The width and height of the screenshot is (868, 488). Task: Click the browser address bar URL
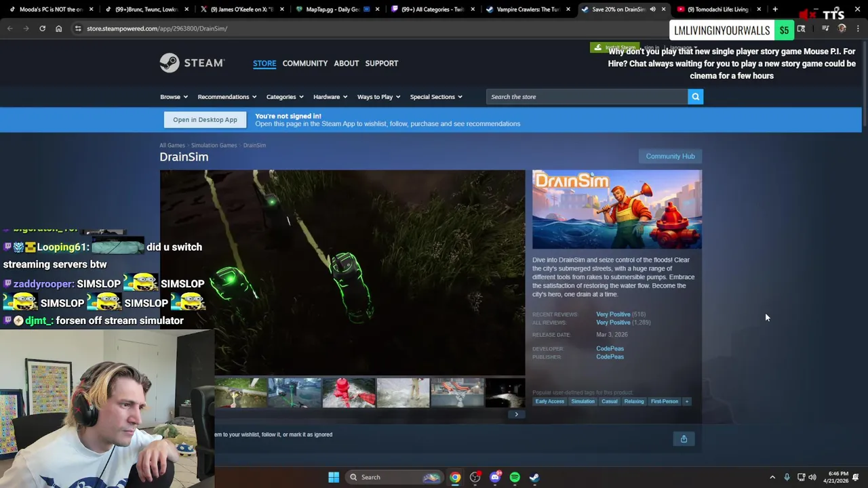click(157, 28)
